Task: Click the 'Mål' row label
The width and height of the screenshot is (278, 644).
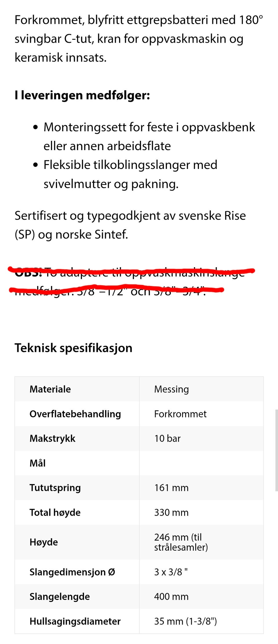Action: tap(38, 463)
